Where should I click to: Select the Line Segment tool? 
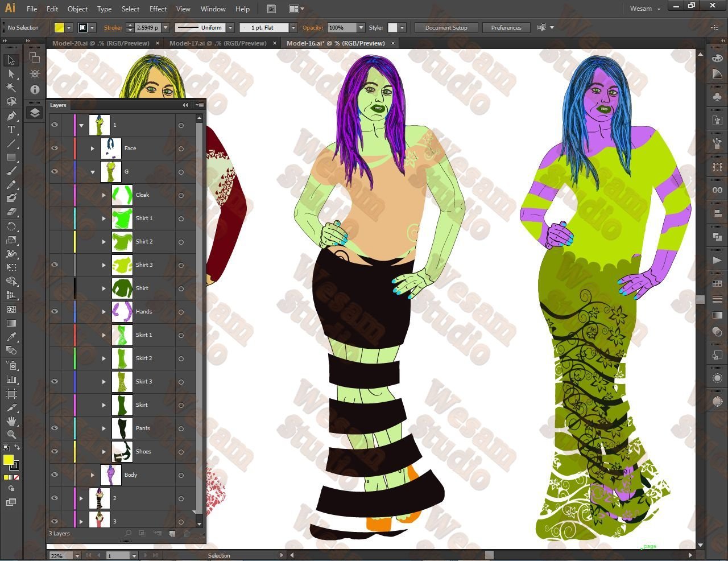tap(11, 143)
